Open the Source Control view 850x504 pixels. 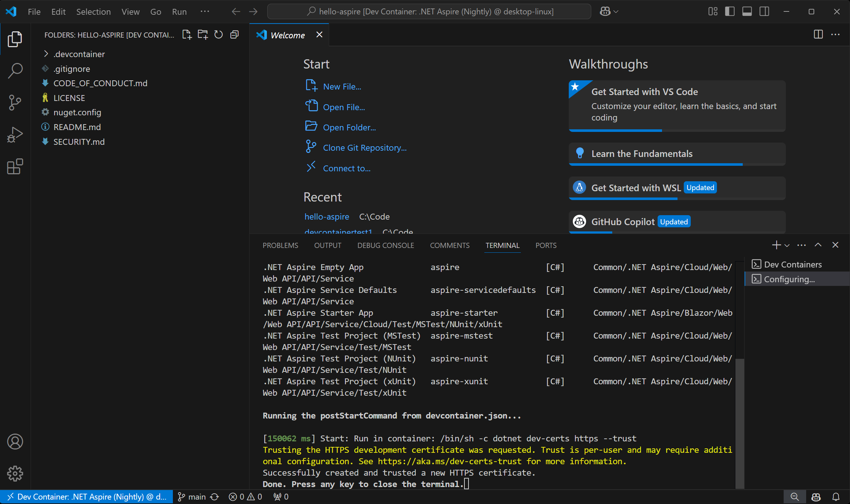[15, 102]
